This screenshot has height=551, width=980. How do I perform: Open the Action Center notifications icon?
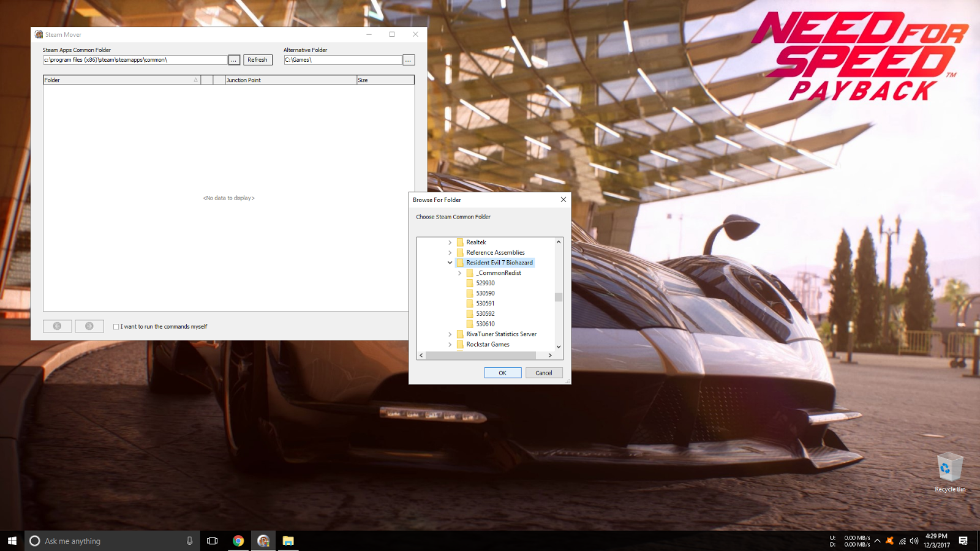click(963, 541)
